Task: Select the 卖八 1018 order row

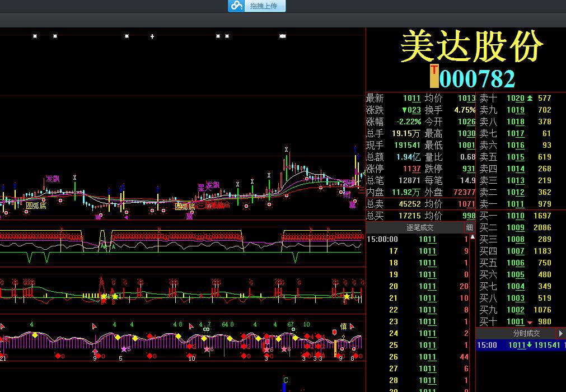Action: [516, 122]
